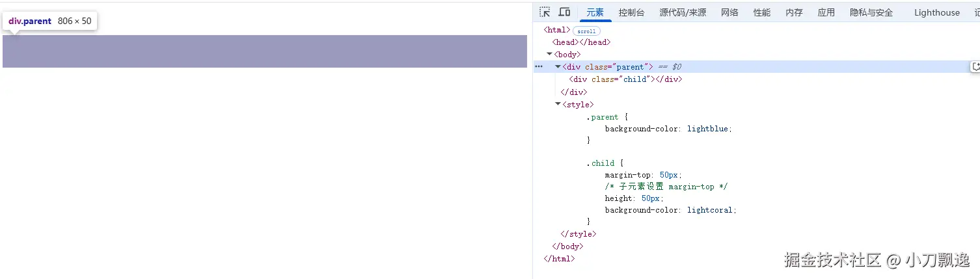Switch to the Lighthouse tab
The image size is (980, 279).
[936, 12]
